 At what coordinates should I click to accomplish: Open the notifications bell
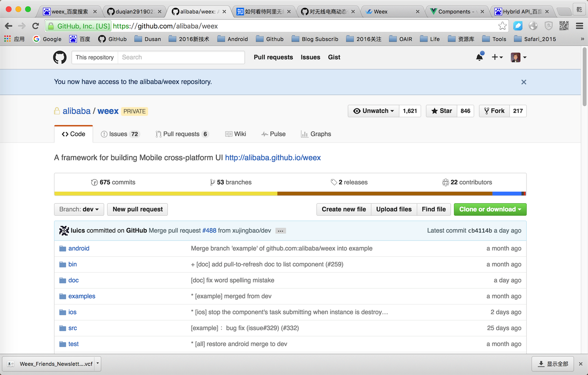tap(479, 57)
